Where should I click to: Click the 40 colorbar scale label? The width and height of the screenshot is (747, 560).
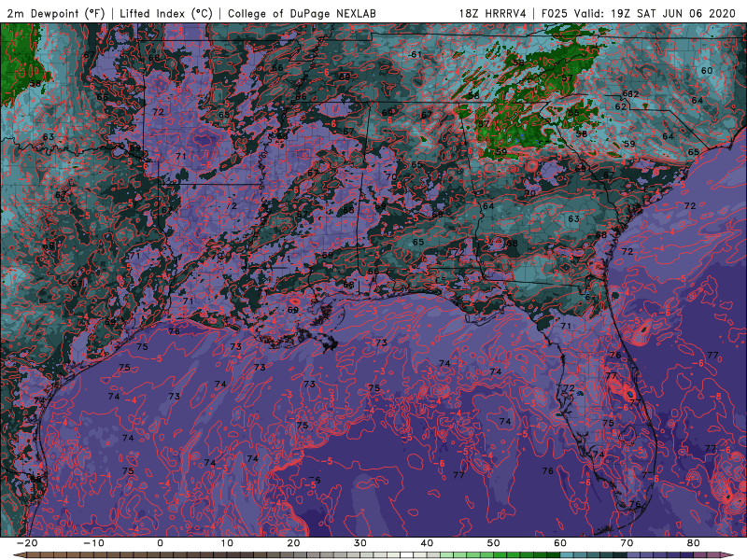tap(427, 543)
